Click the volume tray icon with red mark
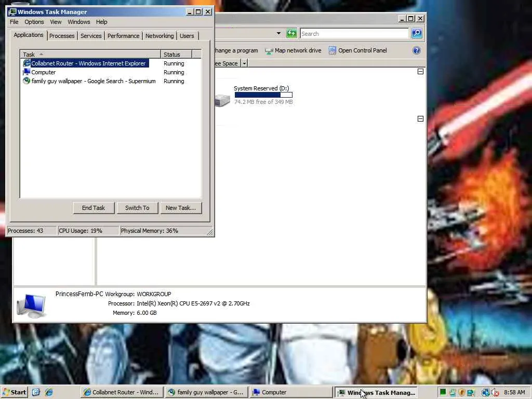 tap(495, 393)
